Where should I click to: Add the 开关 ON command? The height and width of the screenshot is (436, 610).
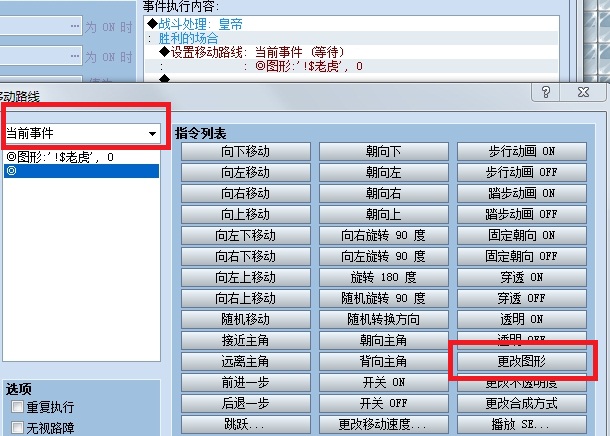pyautogui.click(x=384, y=382)
